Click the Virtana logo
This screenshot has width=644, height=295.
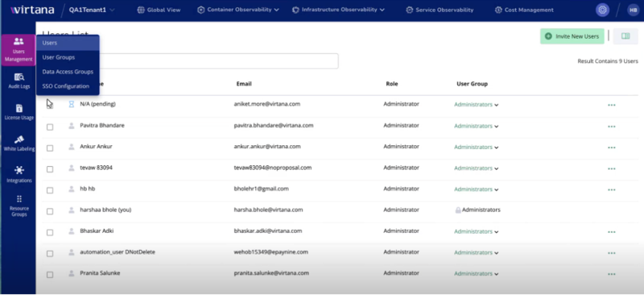[x=32, y=10]
